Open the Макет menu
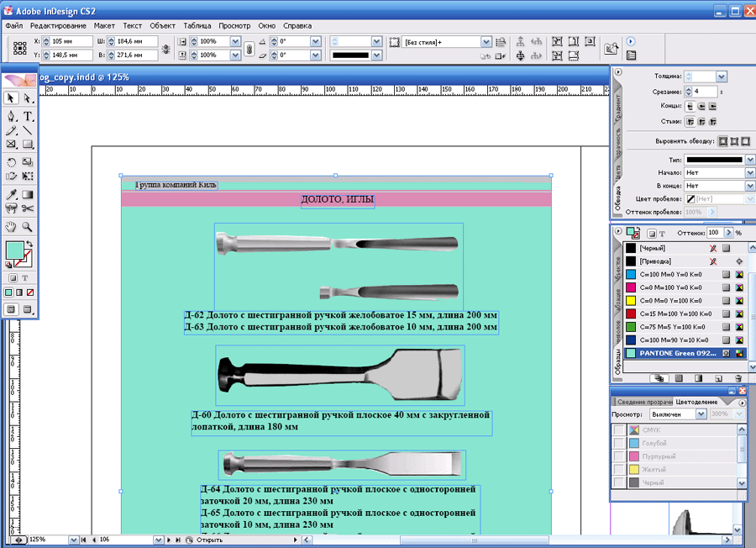 (104, 25)
